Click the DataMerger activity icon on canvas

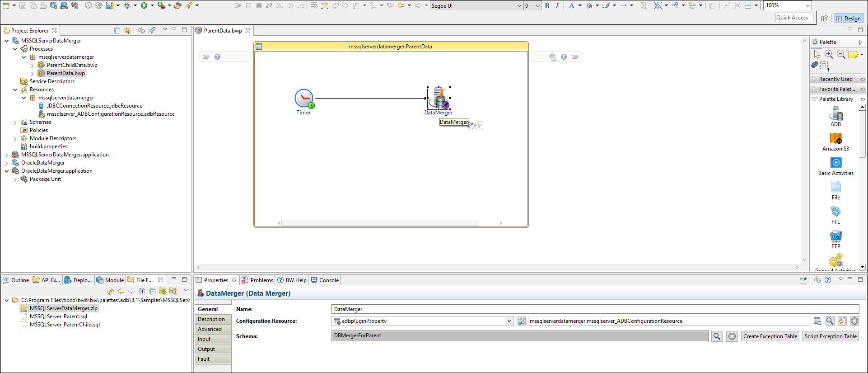[x=439, y=98]
